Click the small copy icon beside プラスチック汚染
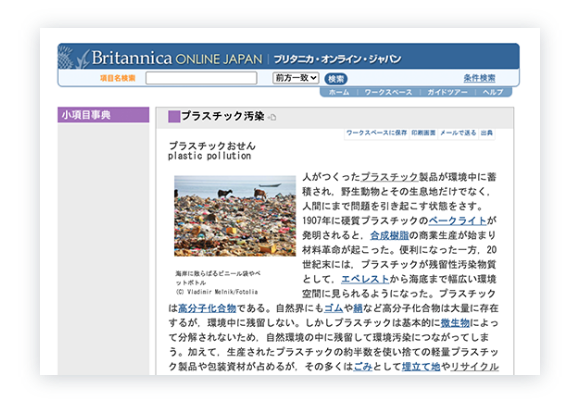The height and width of the screenshot is (408, 580). [272, 117]
